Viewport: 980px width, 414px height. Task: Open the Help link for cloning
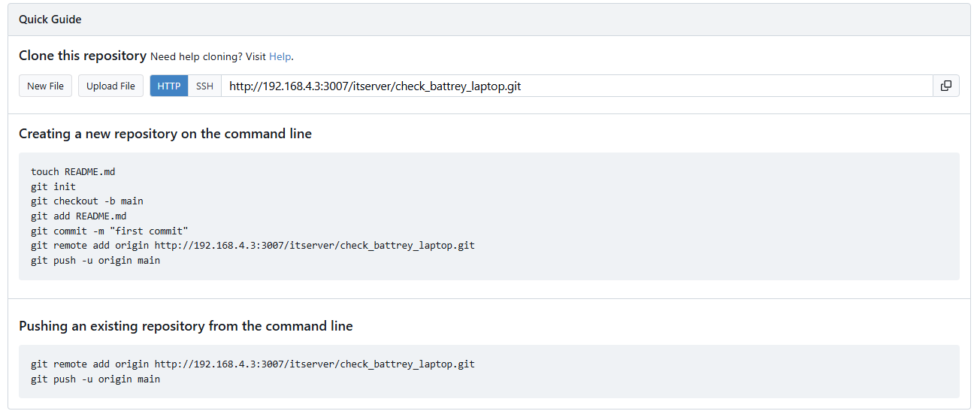(280, 56)
